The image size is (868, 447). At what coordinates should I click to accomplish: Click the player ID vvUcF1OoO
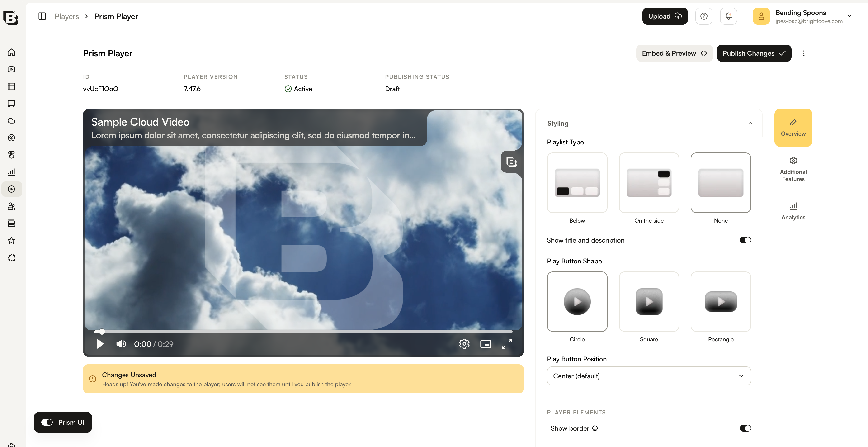point(100,89)
